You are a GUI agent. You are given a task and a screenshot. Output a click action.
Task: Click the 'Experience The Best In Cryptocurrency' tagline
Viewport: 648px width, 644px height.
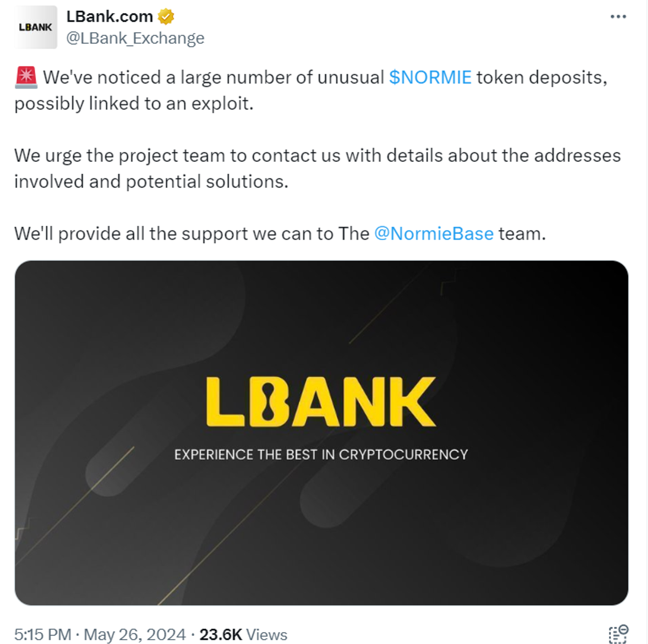click(320, 454)
